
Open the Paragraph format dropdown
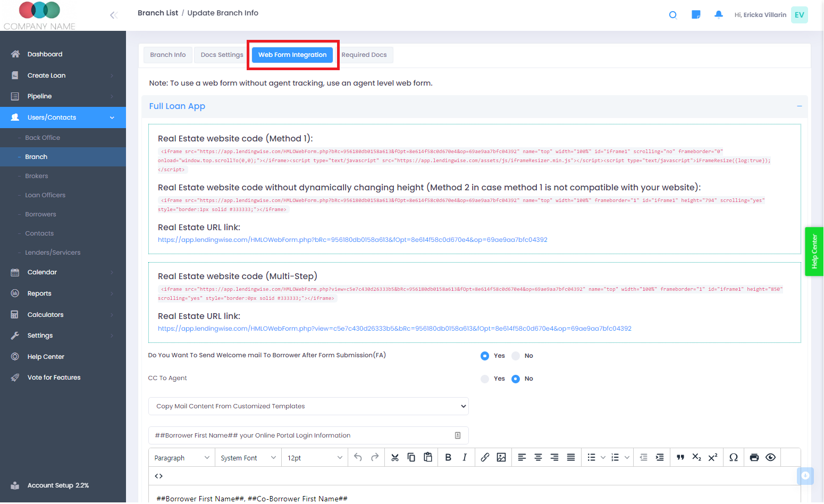[x=182, y=458]
